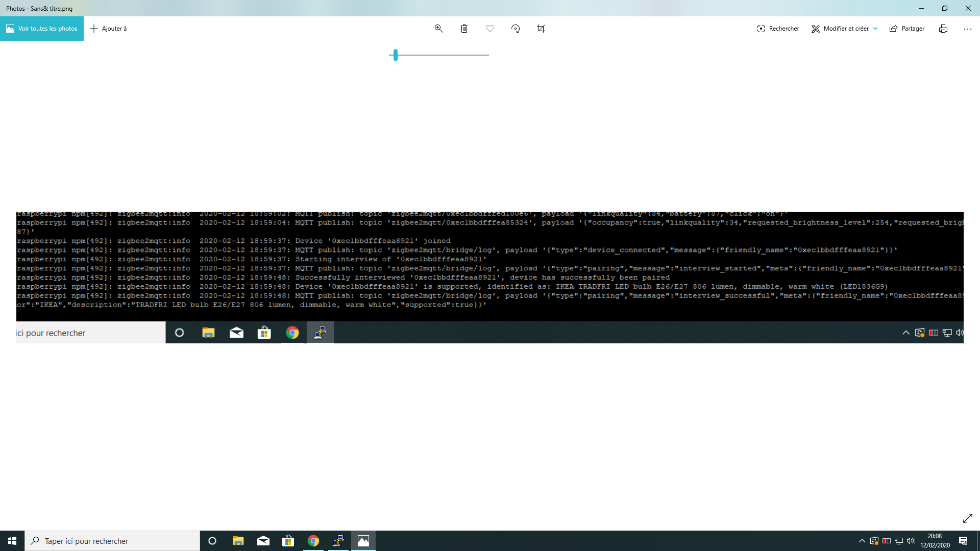
Task: Click Ajouter à to add photo to album
Action: [x=108, y=29]
